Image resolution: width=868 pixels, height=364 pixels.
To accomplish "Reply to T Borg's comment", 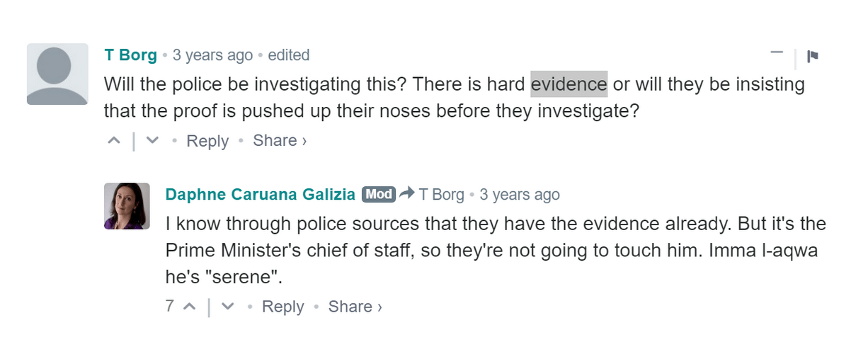I will pos(207,141).
